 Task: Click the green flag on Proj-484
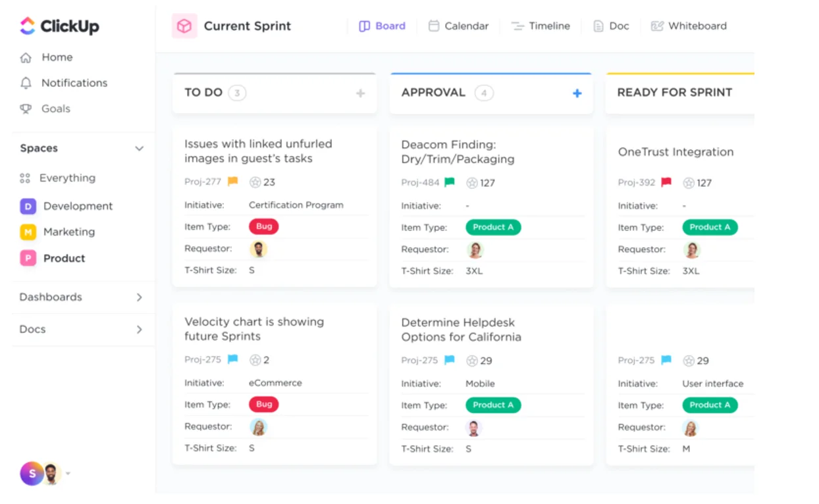click(x=449, y=182)
